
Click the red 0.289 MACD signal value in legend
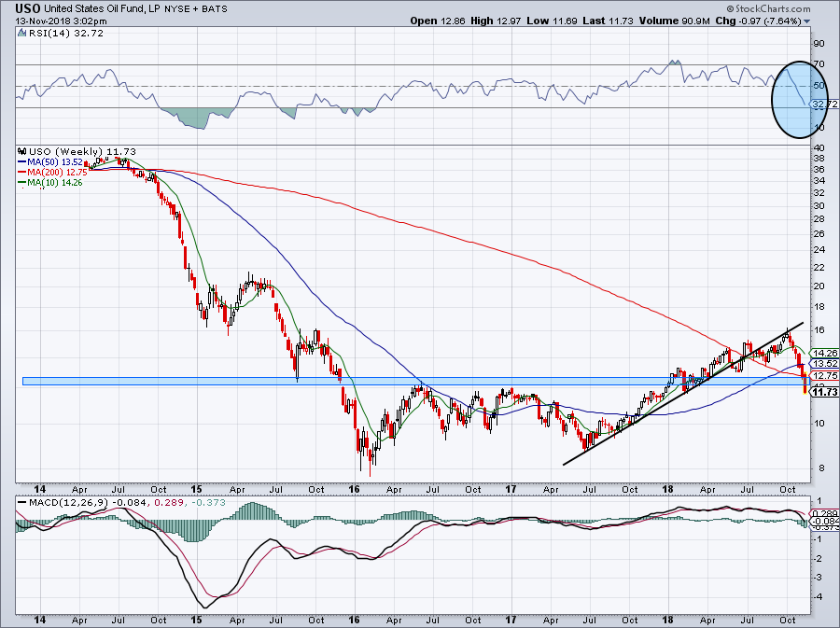[167, 503]
